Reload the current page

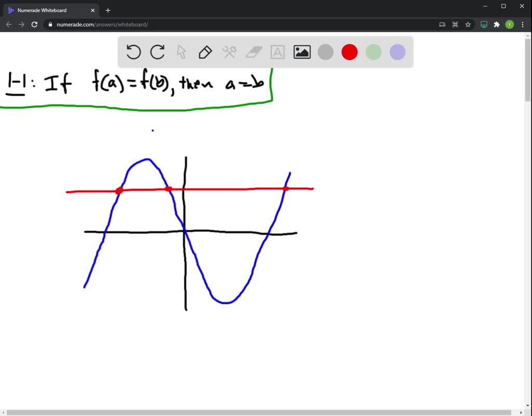coord(34,24)
